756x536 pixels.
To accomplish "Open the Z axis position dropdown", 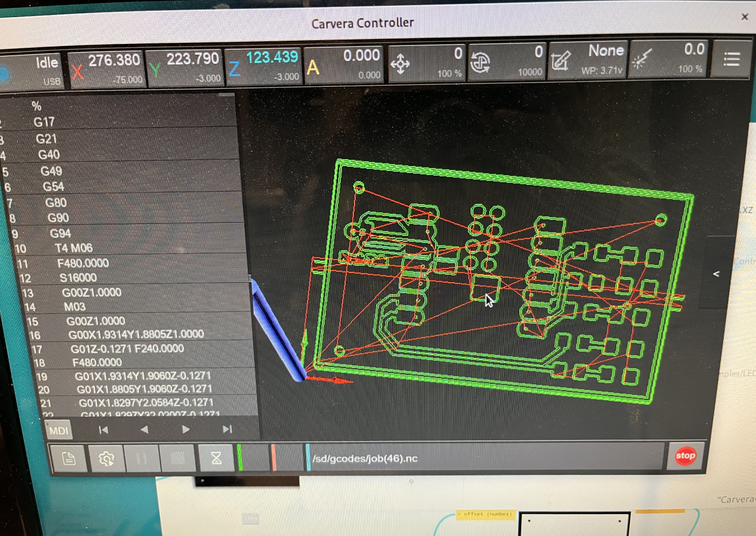I will point(264,66).
